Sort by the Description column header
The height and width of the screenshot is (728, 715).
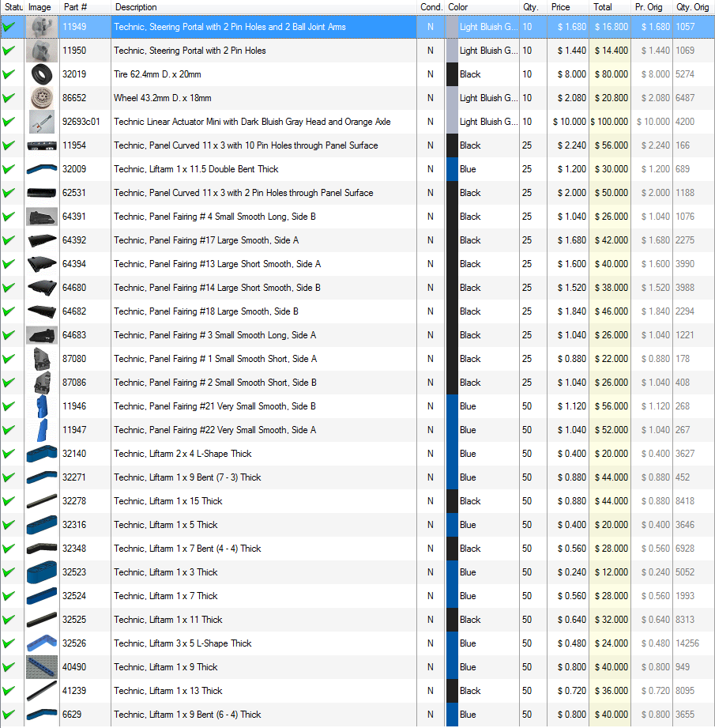click(136, 7)
